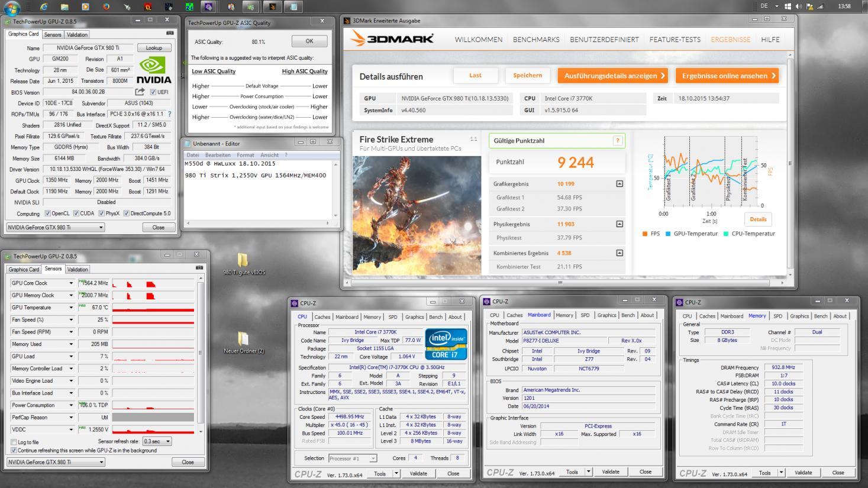Open the Power Consumption sensor dropdown
Viewport: 868px width, 488px height.
tap(71, 405)
